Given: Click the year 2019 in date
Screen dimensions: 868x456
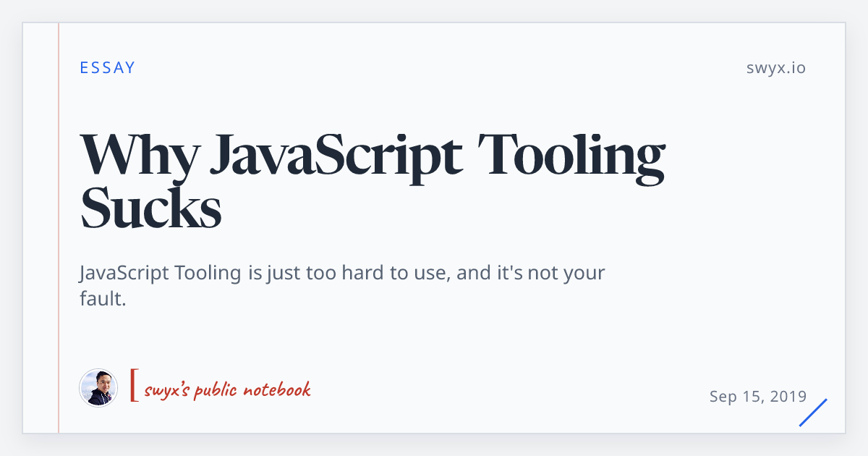Looking at the screenshot, I should (788, 396).
